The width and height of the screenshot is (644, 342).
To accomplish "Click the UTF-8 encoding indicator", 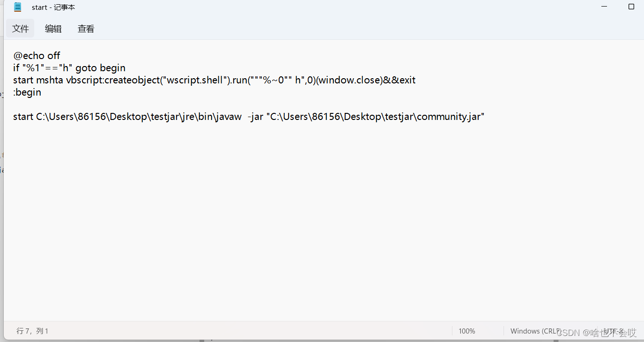I will (614, 331).
